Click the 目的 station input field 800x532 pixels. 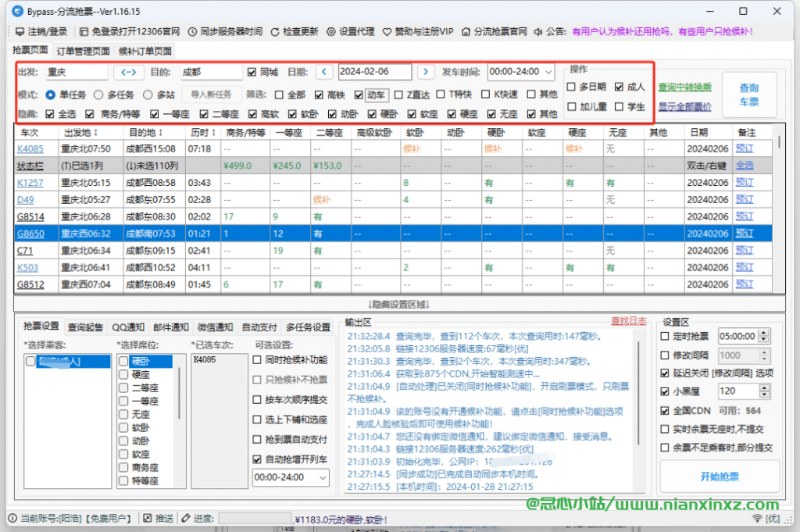211,72
